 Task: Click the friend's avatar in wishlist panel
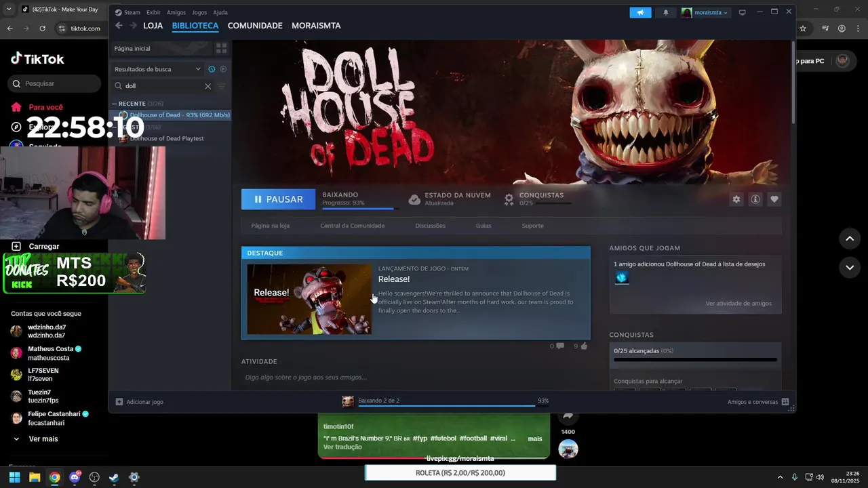[622, 278]
